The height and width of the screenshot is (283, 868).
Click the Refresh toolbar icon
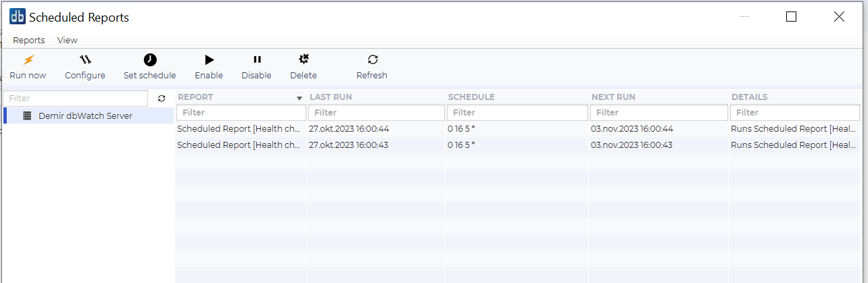click(x=372, y=60)
